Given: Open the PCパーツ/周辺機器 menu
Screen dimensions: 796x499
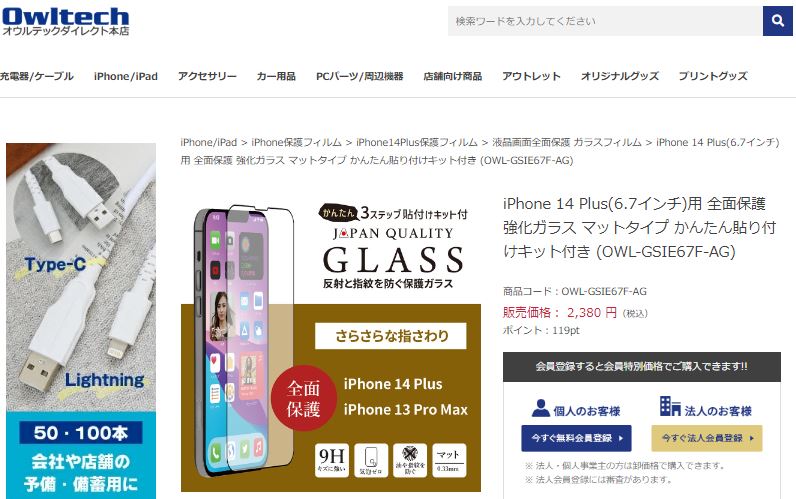Looking at the screenshot, I should coord(359,76).
